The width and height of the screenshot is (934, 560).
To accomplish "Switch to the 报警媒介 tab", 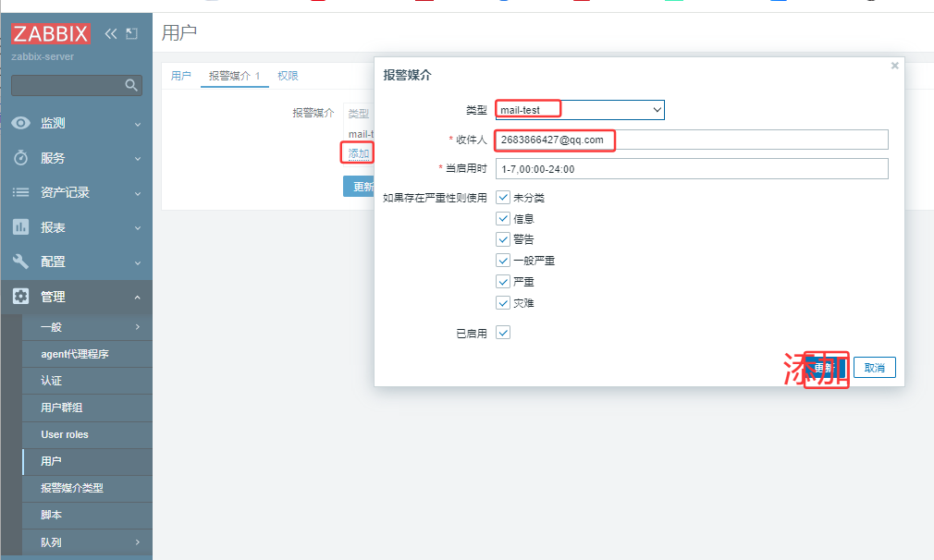I will click(234, 76).
